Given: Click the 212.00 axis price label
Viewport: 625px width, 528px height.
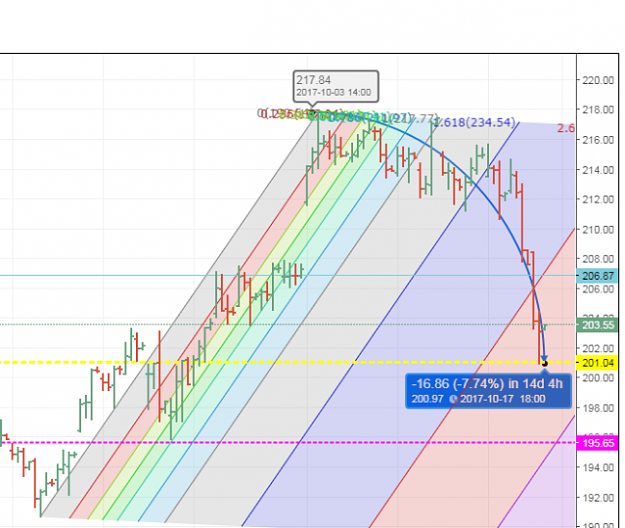Looking at the screenshot, I should [x=598, y=199].
